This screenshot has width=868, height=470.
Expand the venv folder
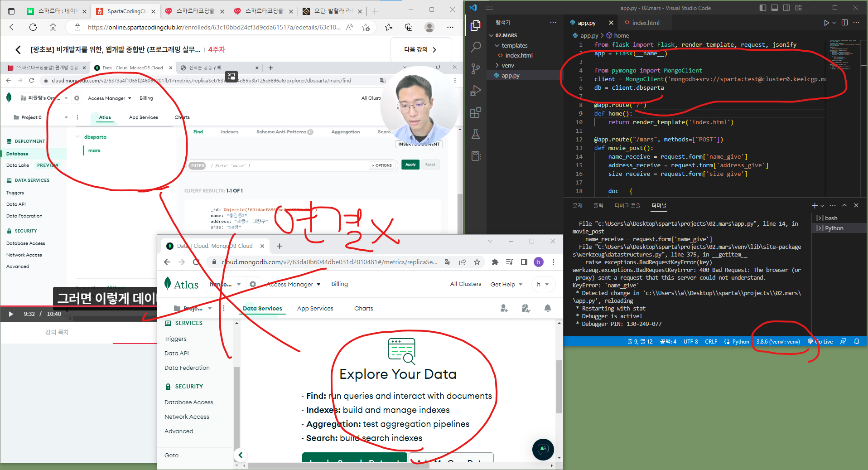point(497,66)
